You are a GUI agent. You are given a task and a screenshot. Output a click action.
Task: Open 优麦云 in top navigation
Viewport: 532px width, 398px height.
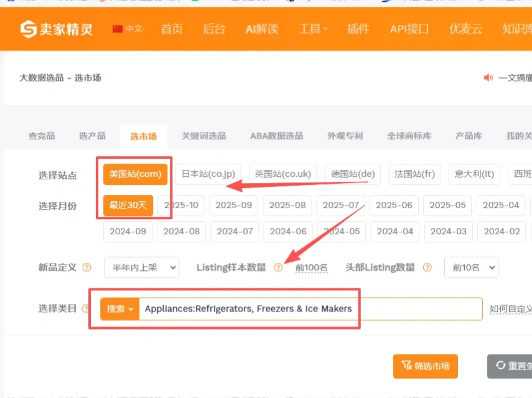pos(466,29)
